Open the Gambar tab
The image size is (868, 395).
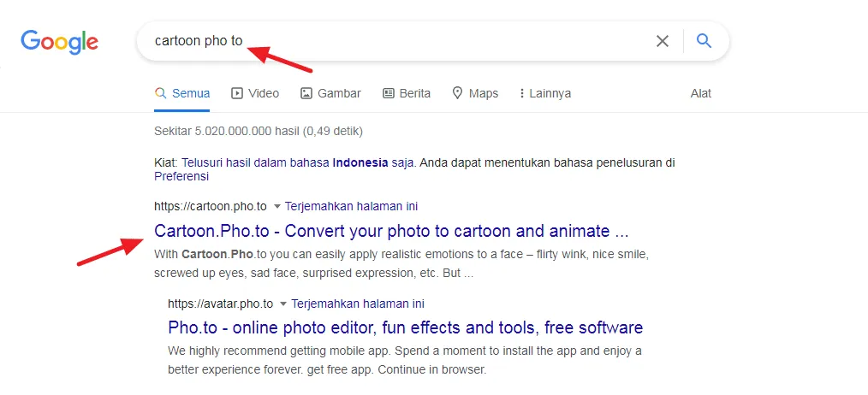pyautogui.click(x=330, y=93)
